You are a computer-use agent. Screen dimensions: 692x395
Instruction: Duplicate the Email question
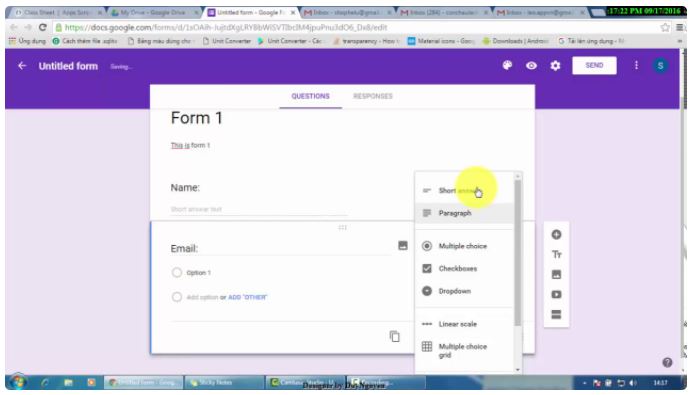[x=395, y=336]
